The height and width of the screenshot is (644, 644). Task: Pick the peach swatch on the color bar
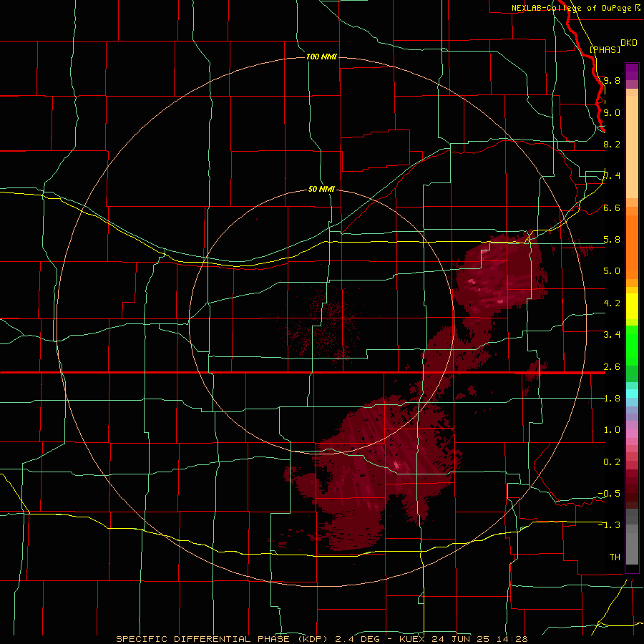tap(632, 147)
